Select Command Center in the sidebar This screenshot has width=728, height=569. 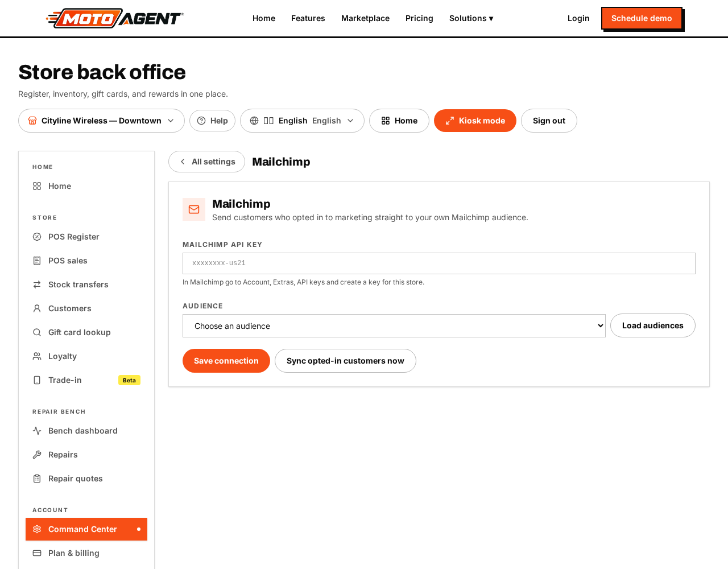tap(86, 529)
